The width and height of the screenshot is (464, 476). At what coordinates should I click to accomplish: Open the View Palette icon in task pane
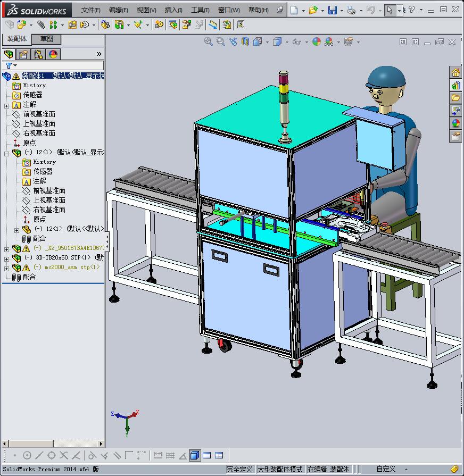[x=455, y=110]
